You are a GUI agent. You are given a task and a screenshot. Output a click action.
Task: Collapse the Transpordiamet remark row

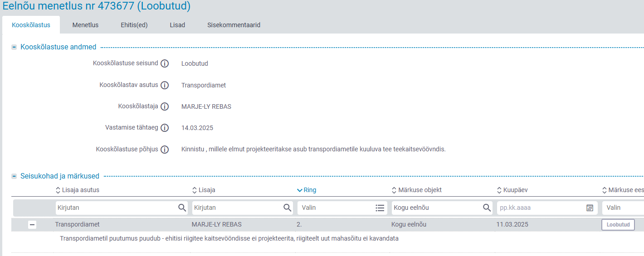32,224
